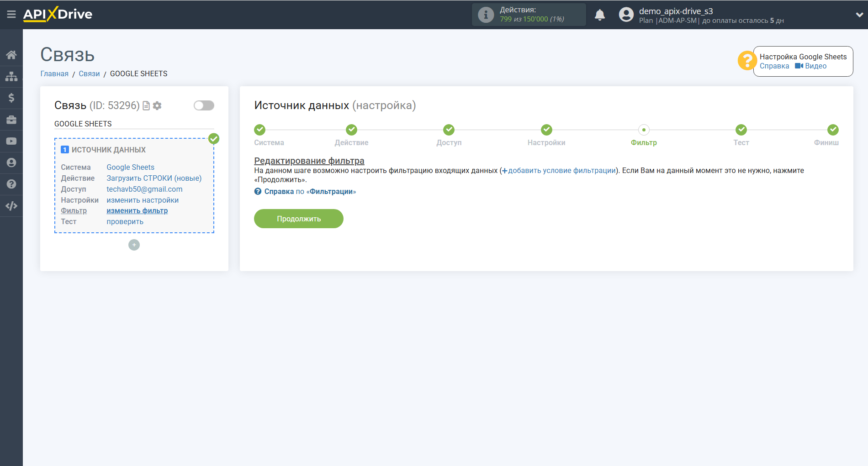This screenshot has width=868, height=466.
Task: Select the API code icon in sidebar
Action: (x=11, y=206)
